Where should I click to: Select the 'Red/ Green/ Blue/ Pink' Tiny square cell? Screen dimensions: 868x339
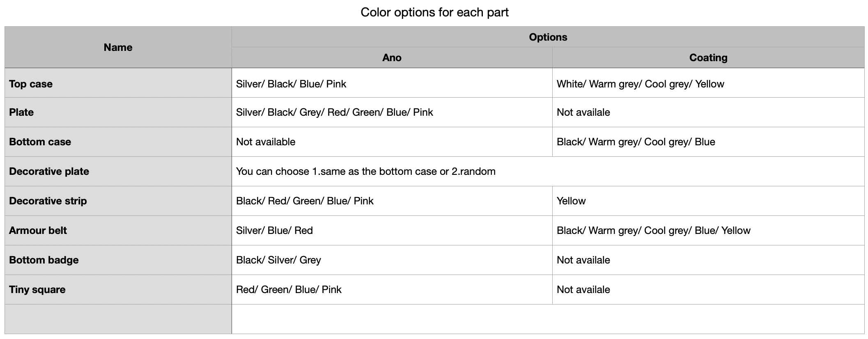(x=289, y=290)
